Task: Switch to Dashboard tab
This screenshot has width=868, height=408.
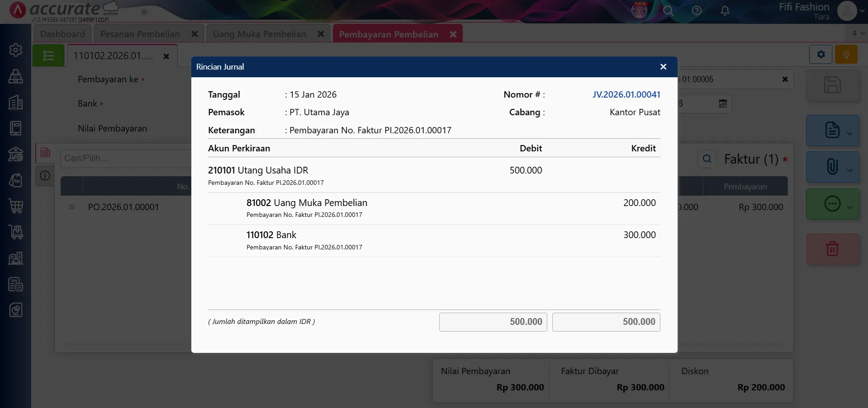Action: click(62, 34)
